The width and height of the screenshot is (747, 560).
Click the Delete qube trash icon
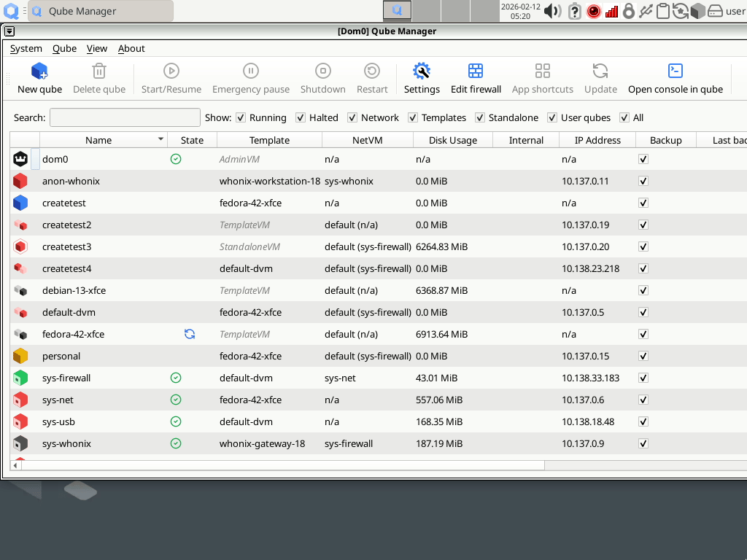tap(99, 71)
